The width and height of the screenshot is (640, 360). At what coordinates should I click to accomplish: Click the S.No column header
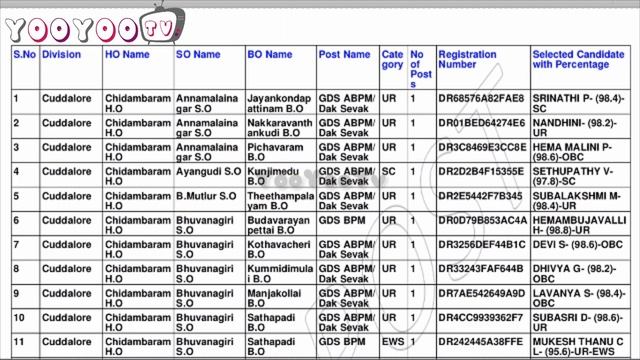[x=24, y=54]
